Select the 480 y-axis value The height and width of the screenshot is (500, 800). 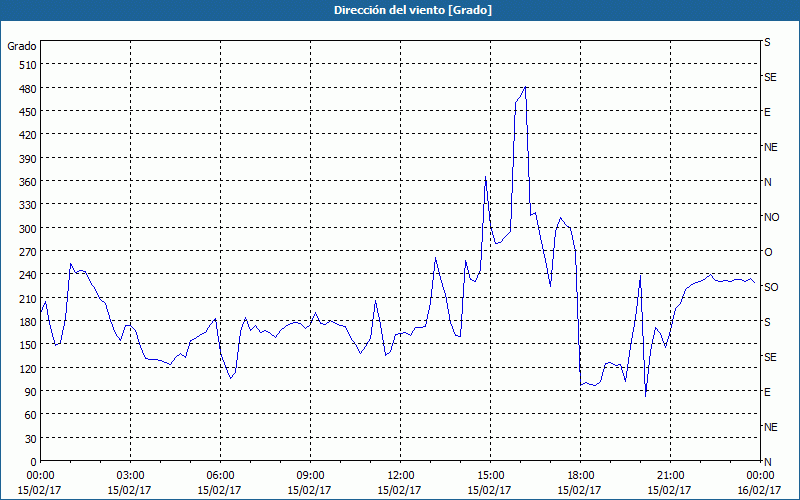point(28,89)
